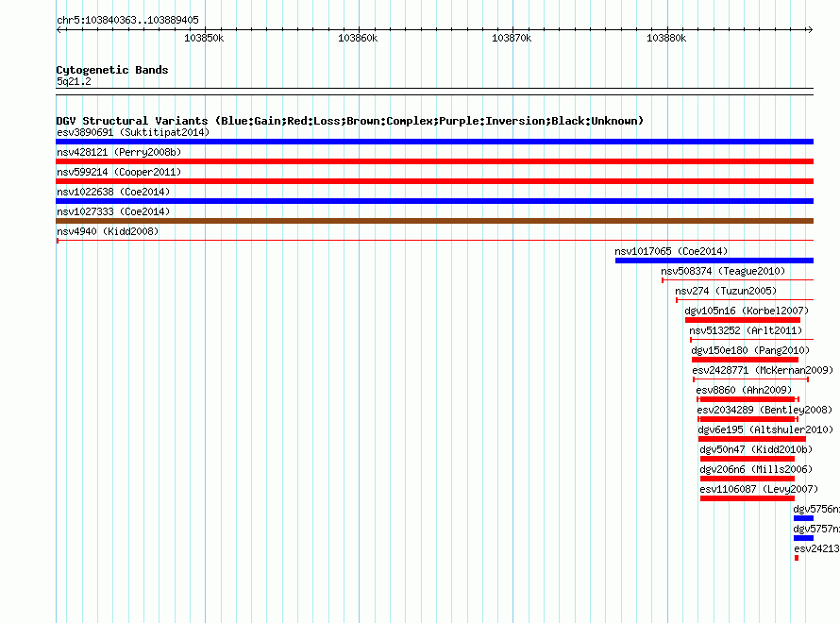
Task: Click the blue gain bar under esv3890691
Action: click(434, 142)
